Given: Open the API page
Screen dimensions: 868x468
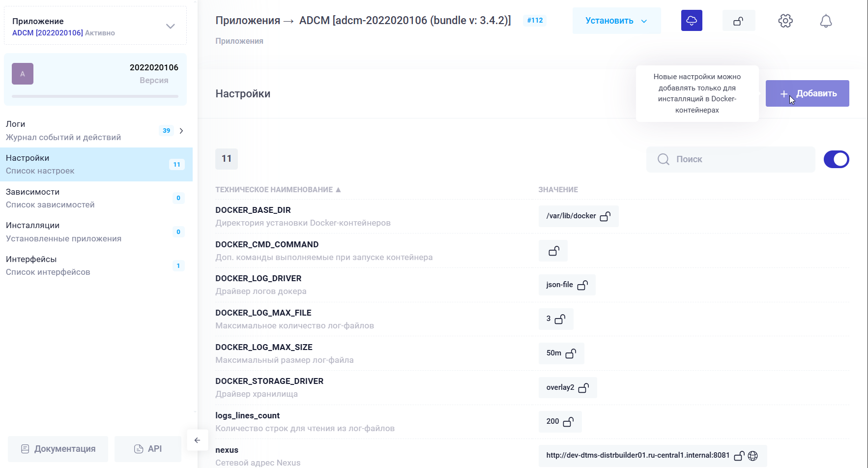Looking at the screenshot, I should point(147,449).
